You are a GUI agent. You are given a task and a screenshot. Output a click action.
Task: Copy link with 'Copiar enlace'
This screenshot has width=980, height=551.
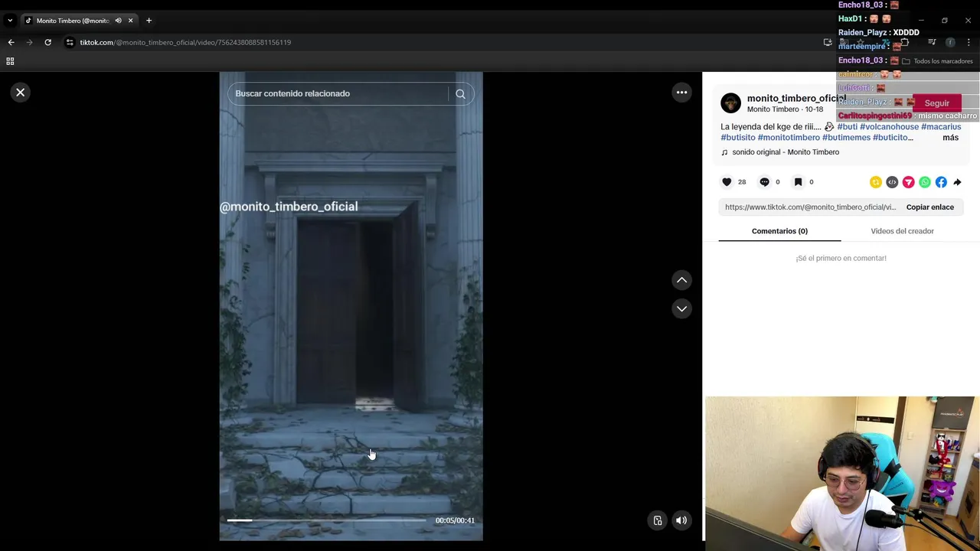click(x=930, y=207)
